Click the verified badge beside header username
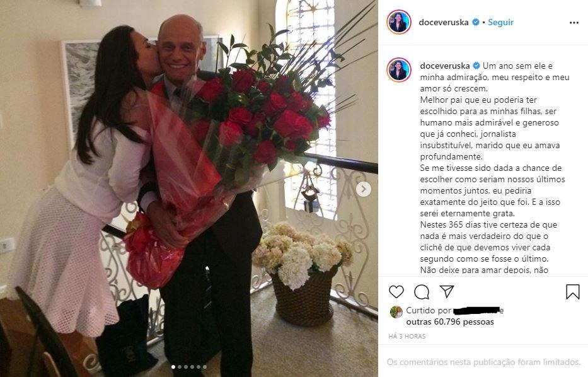 (475, 22)
